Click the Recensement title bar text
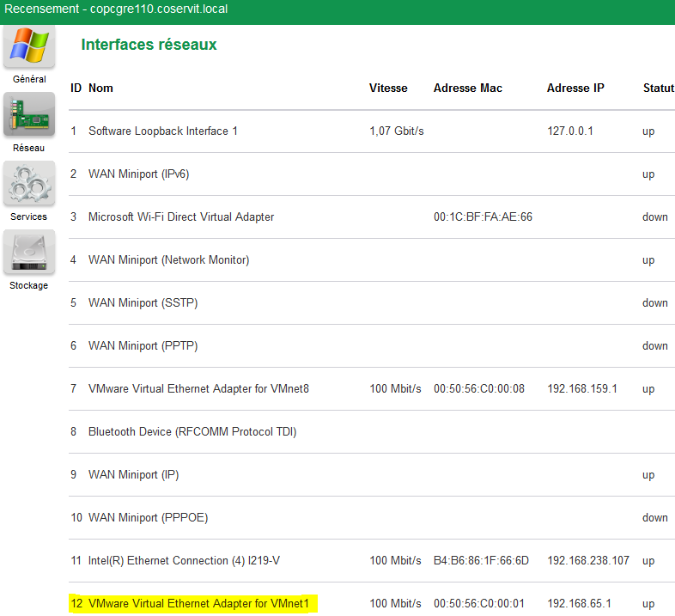This screenshot has height=616, width=675. click(x=116, y=9)
